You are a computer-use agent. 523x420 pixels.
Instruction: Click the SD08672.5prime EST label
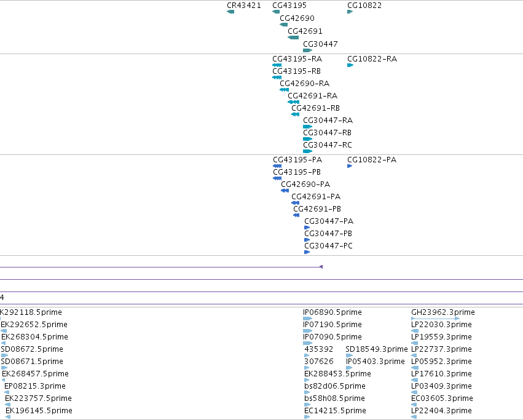[x=32, y=349]
